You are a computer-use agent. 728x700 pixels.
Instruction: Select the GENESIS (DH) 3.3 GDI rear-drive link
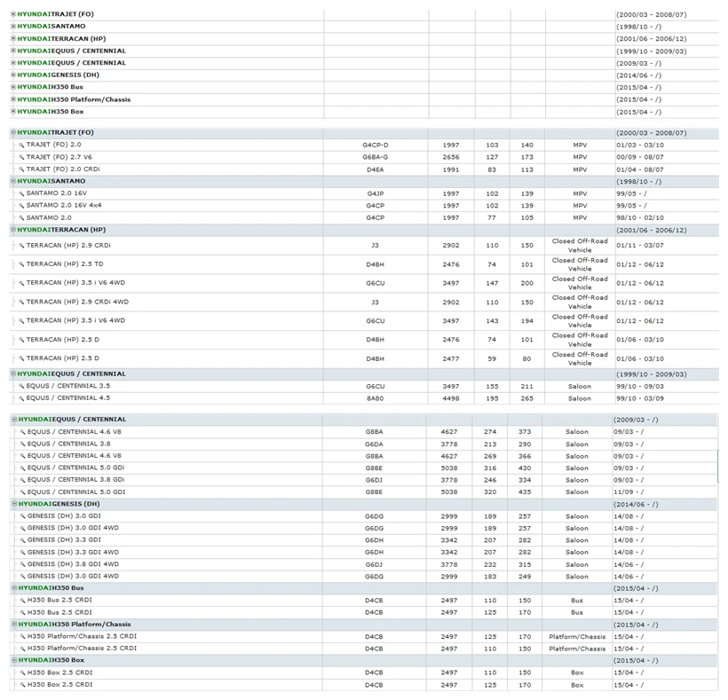(64, 540)
